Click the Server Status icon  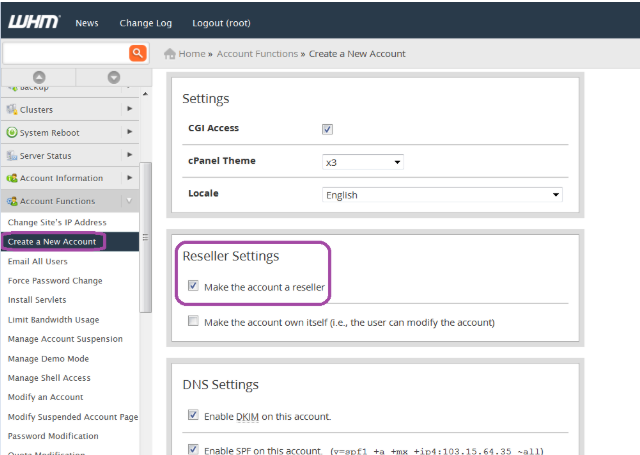tap(12, 155)
